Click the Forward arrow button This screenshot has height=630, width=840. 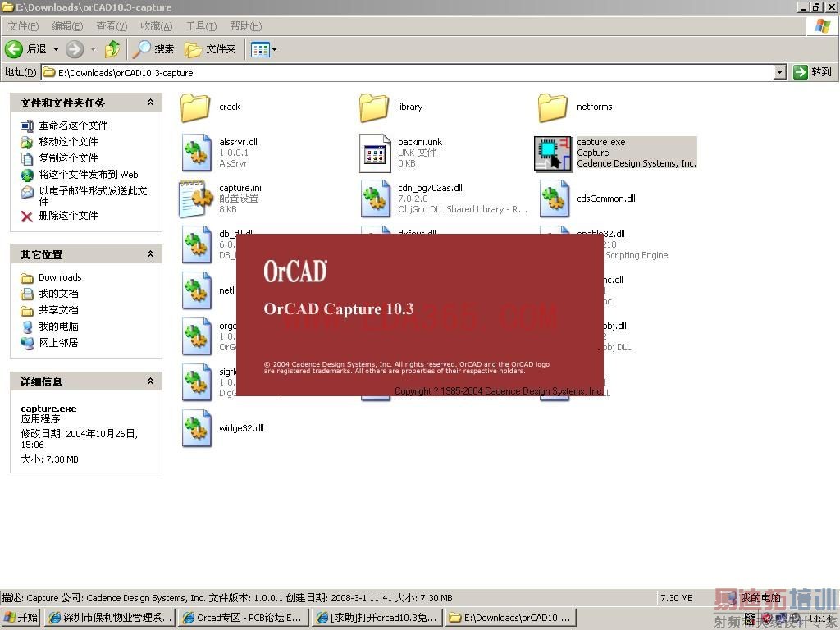75,49
